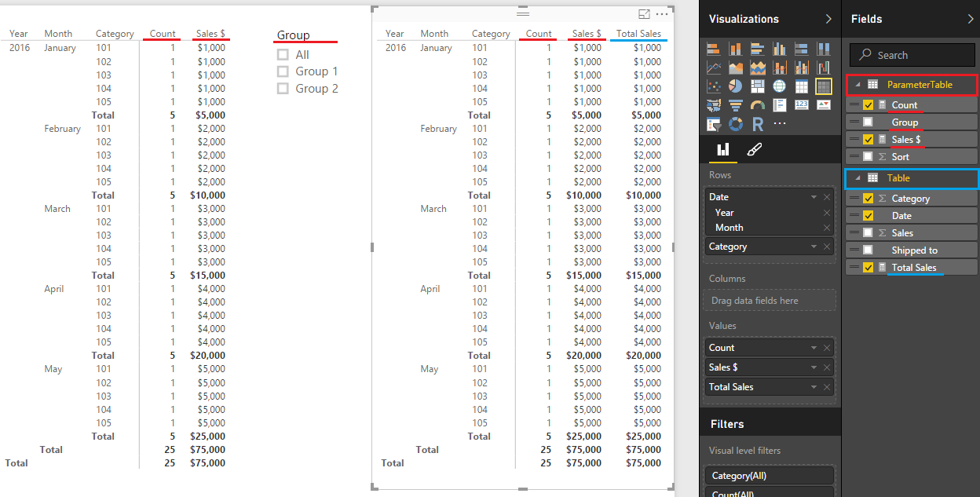Open more options ellipsis on selected matrix

[662, 14]
